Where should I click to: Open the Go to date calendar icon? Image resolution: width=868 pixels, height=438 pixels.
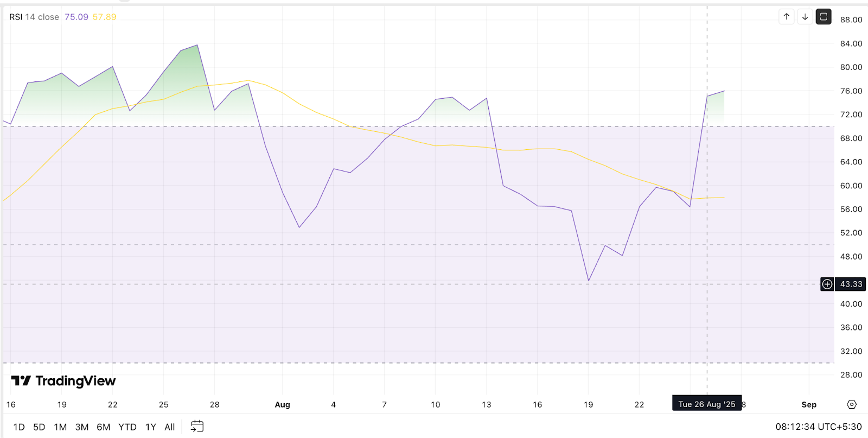pos(197,427)
